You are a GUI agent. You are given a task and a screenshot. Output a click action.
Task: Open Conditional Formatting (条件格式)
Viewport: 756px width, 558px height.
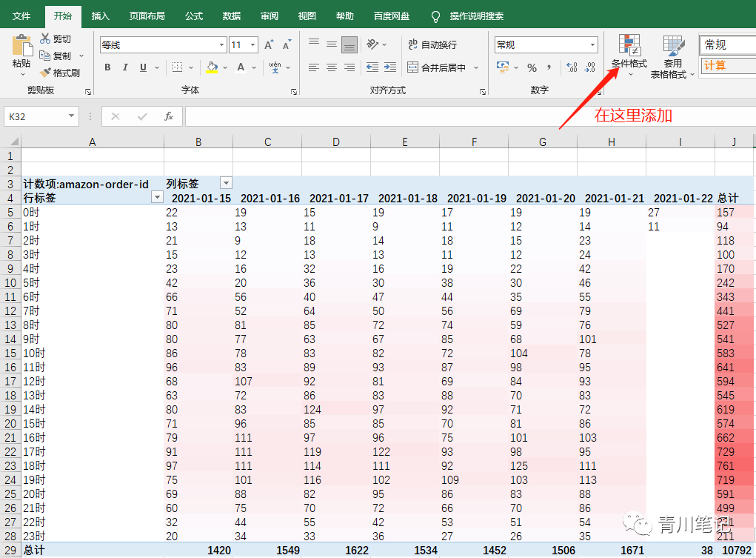pos(629,56)
